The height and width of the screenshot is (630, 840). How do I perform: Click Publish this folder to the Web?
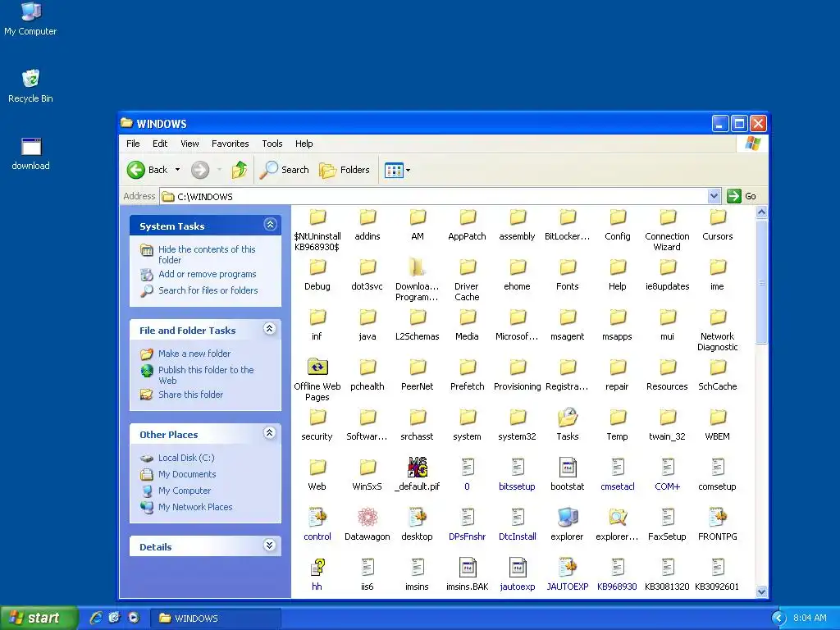[x=206, y=375]
